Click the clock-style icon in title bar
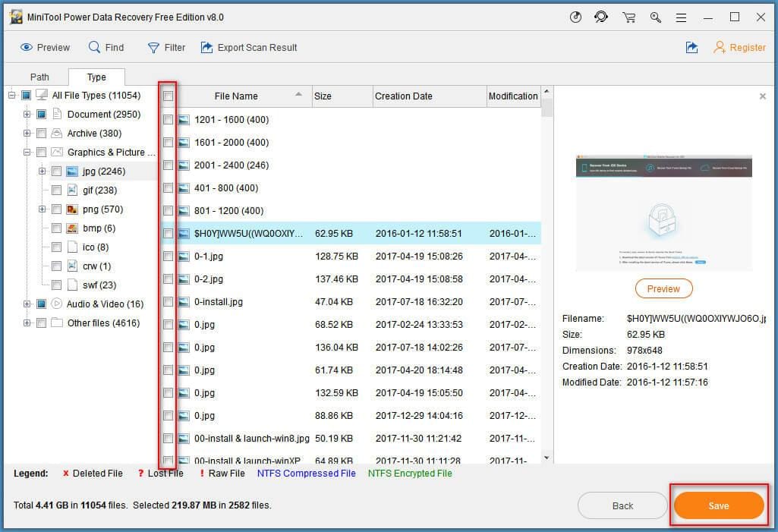Screen dimensions: 778x532 [x=575, y=17]
